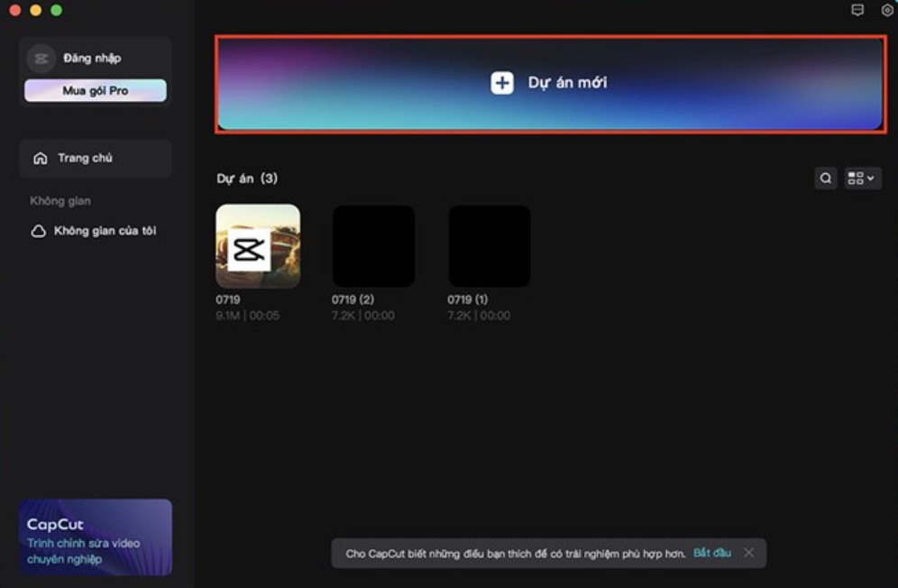Click the green macOS fullscreen window button
The height and width of the screenshot is (588, 898).
(x=56, y=10)
